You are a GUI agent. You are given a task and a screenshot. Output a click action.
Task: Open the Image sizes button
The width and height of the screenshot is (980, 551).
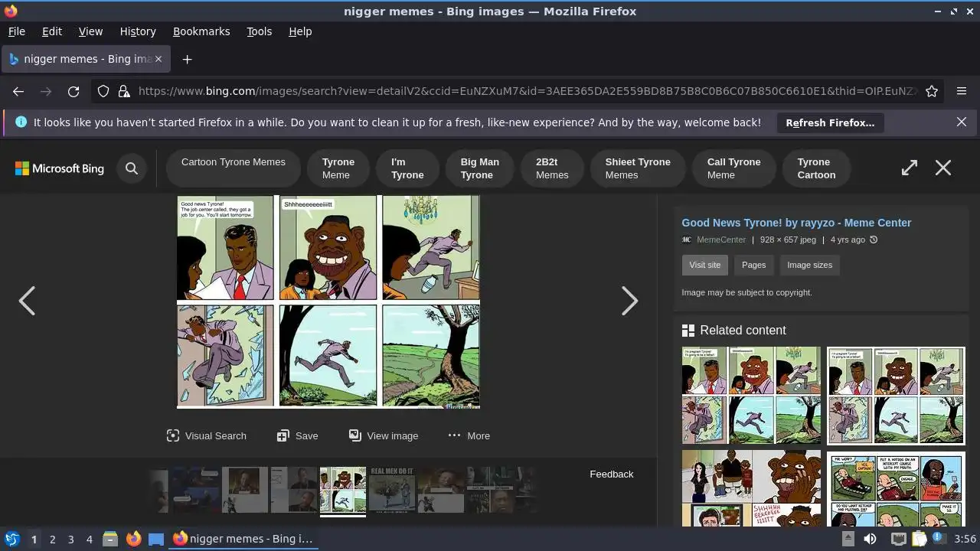coord(809,265)
